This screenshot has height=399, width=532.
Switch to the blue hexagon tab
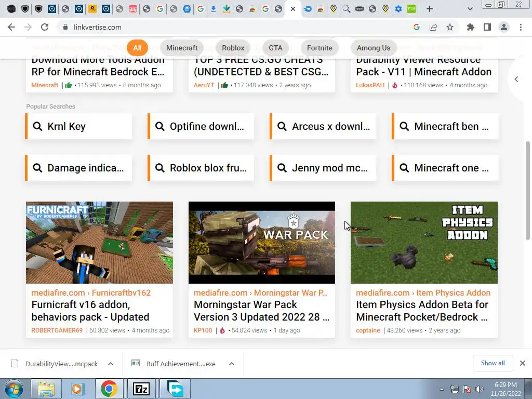(187, 9)
